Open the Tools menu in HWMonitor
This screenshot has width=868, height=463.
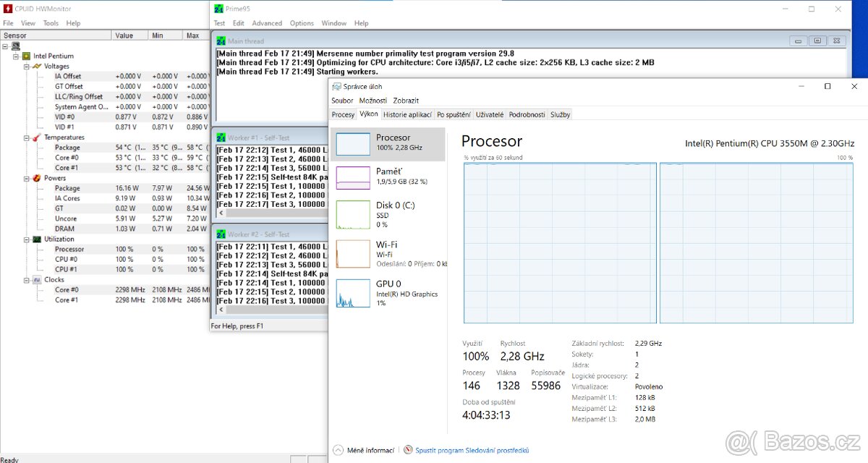tap(51, 23)
